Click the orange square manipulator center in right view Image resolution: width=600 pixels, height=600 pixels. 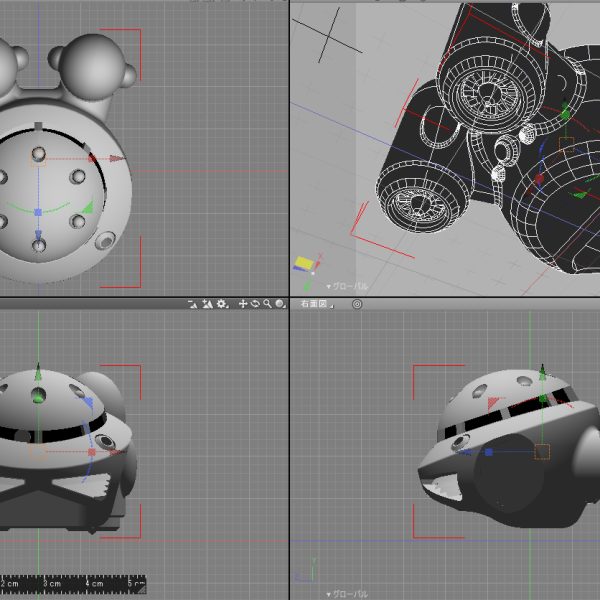(x=542, y=452)
